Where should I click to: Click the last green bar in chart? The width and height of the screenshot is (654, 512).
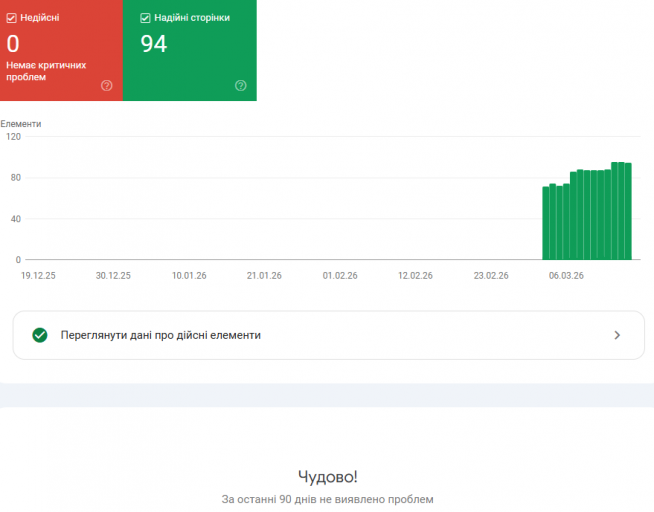click(628, 211)
